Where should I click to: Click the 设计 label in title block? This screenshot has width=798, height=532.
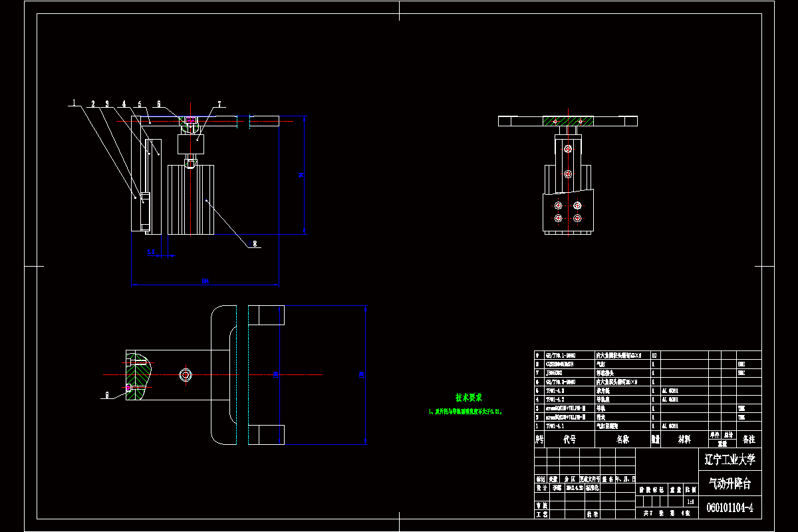pyautogui.click(x=541, y=487)
